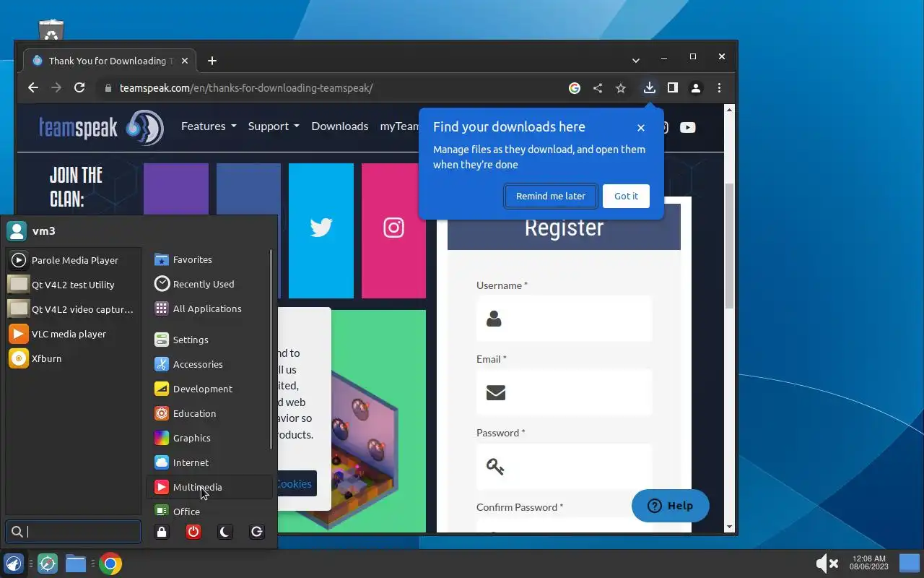Open Parole Media Player from the menu
The width and height of the screenshot is (924, 578).
click(73, 260)
